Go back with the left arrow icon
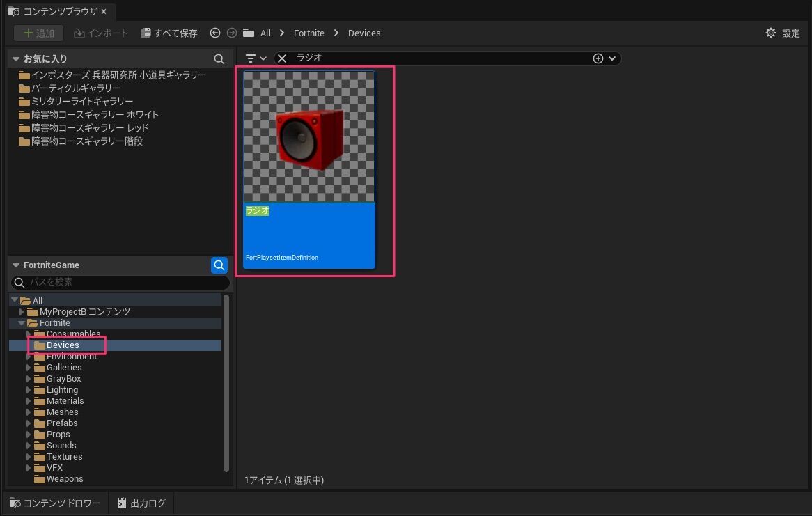 [215, 33]
